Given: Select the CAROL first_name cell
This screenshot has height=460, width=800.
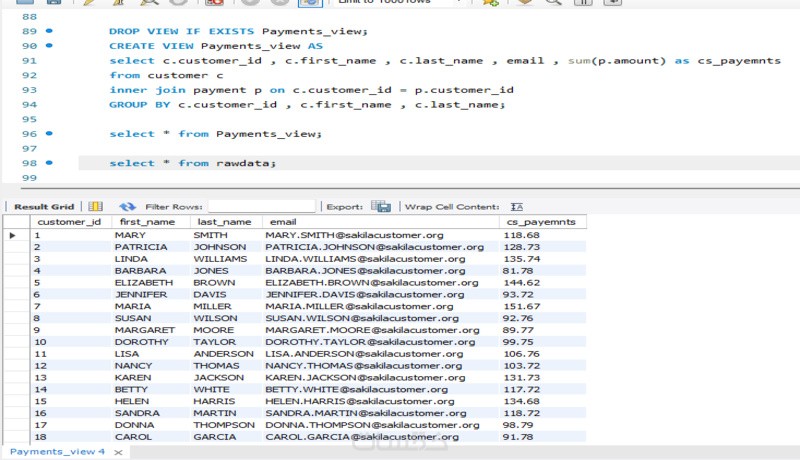Looking at the screenshot, I should coord(151,437).
